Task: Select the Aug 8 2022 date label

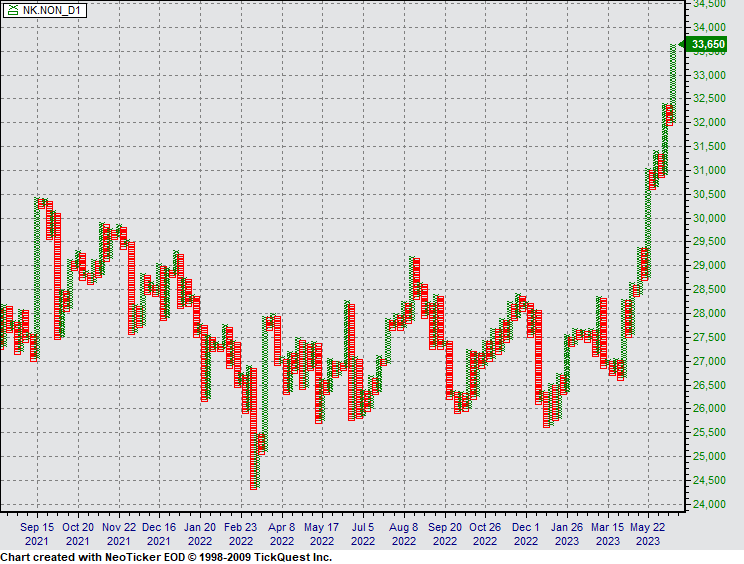Action: (403, 534)
